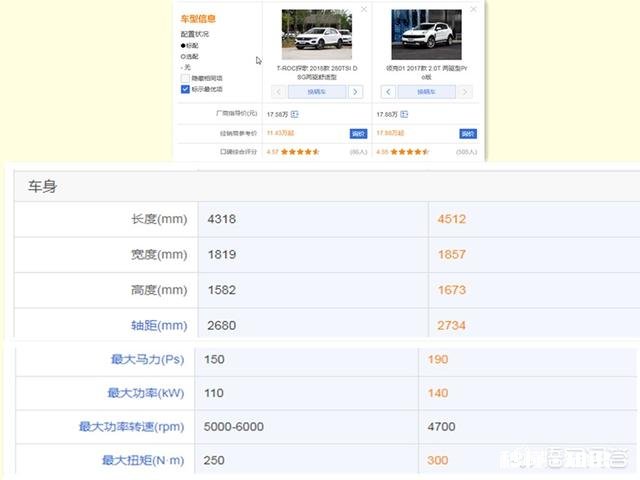Viewport: 640px width, 480px height.
Task: Select width value 1819
Action: pos(222,255)
